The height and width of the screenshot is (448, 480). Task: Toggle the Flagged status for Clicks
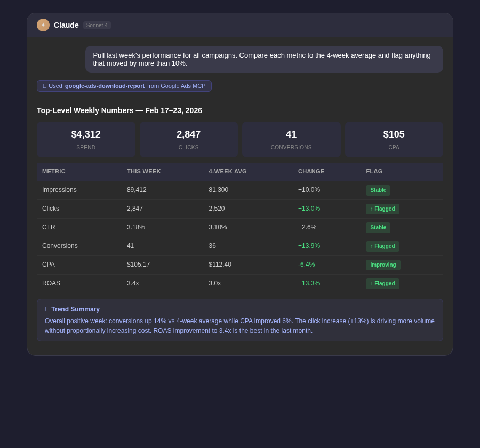[x=382, y=209]
